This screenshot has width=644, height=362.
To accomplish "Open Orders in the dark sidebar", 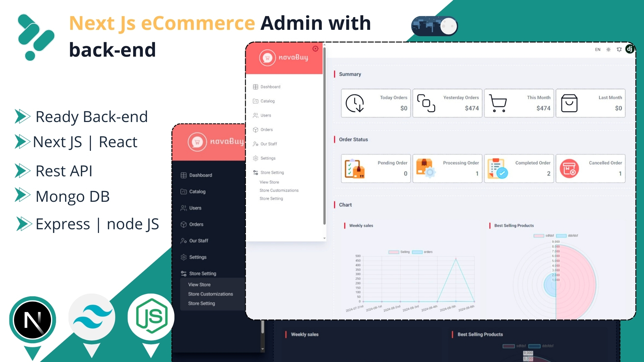I will click(x=196, y=225).
